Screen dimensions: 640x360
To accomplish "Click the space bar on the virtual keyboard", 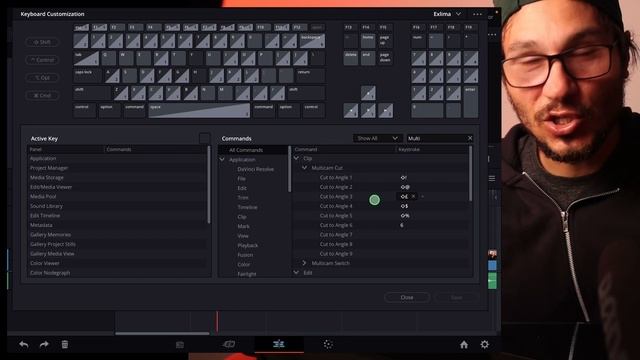I will point(199,111).
